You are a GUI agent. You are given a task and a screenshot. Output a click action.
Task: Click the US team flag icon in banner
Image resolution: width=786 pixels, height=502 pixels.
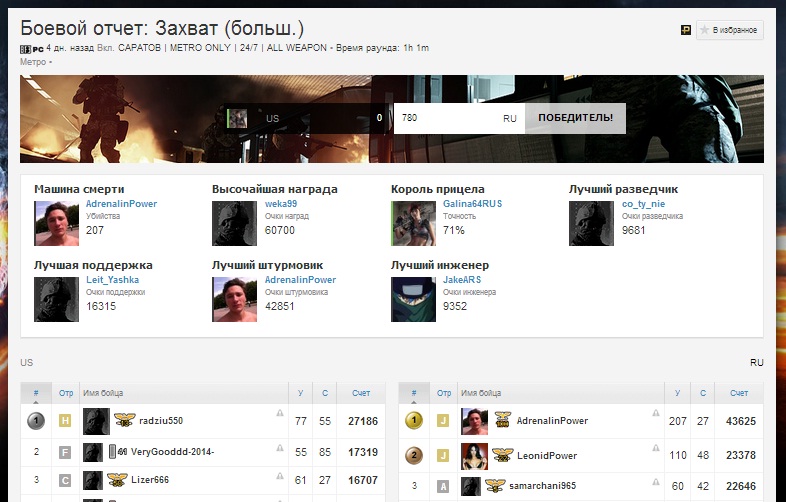coord(237,118)
